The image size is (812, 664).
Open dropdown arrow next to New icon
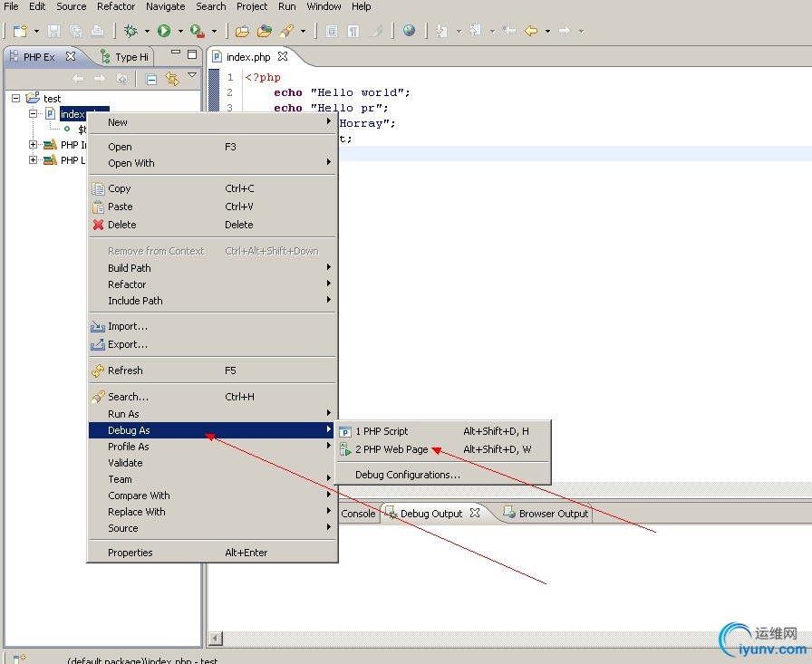36,32
